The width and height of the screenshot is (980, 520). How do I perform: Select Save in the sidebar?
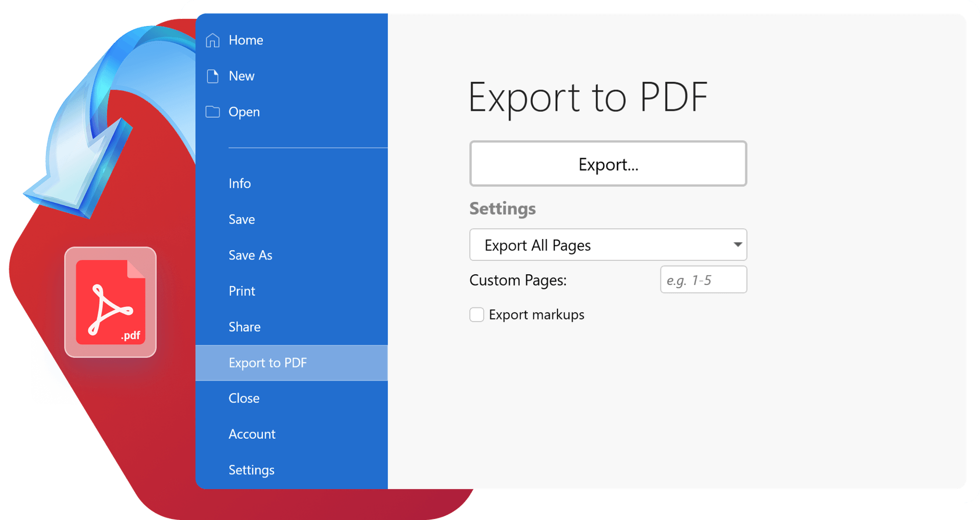click(241, 220)
